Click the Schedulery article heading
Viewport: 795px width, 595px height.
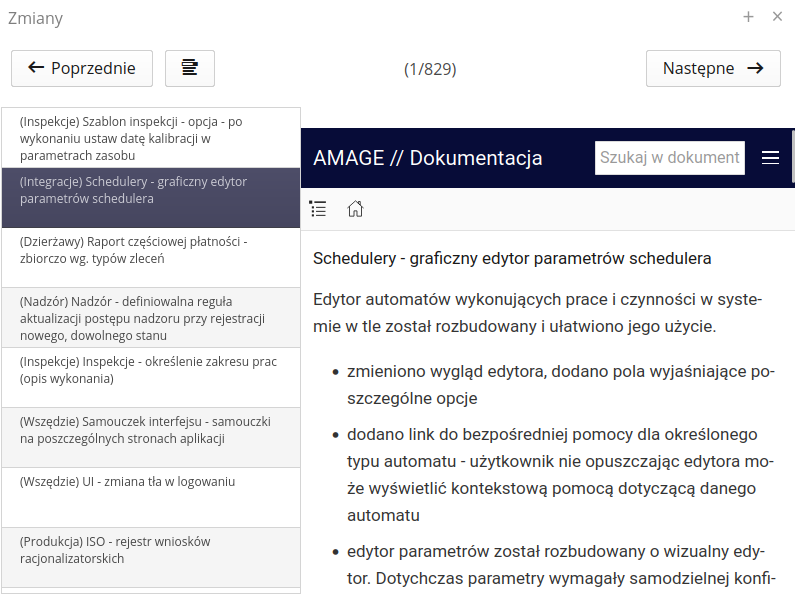(512, 258)
